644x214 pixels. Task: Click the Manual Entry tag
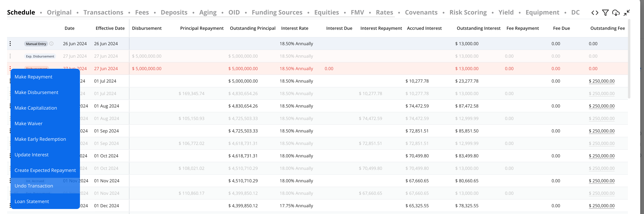pyautogui.click(x=36, y=44)
